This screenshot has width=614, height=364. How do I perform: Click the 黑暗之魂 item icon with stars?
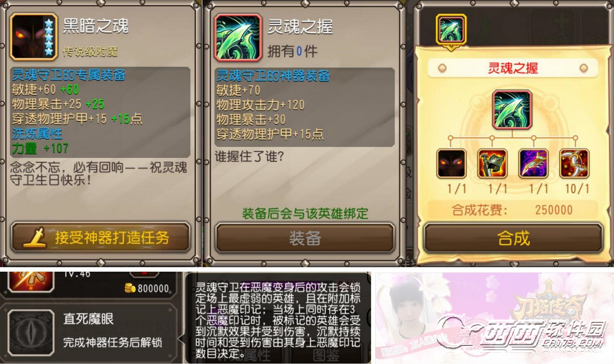tap(33, 37)
